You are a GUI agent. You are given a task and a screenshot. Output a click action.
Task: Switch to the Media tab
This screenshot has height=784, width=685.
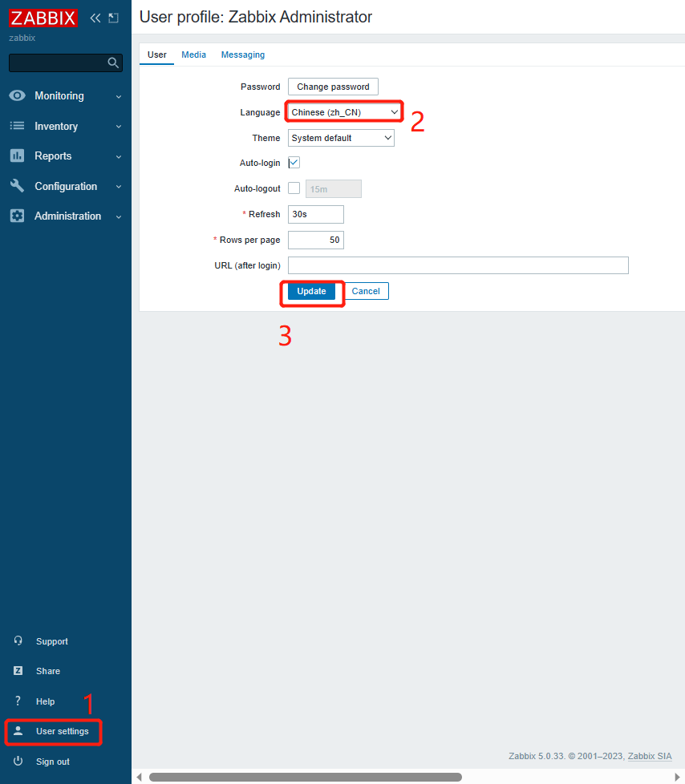click(x=193, y=55)
